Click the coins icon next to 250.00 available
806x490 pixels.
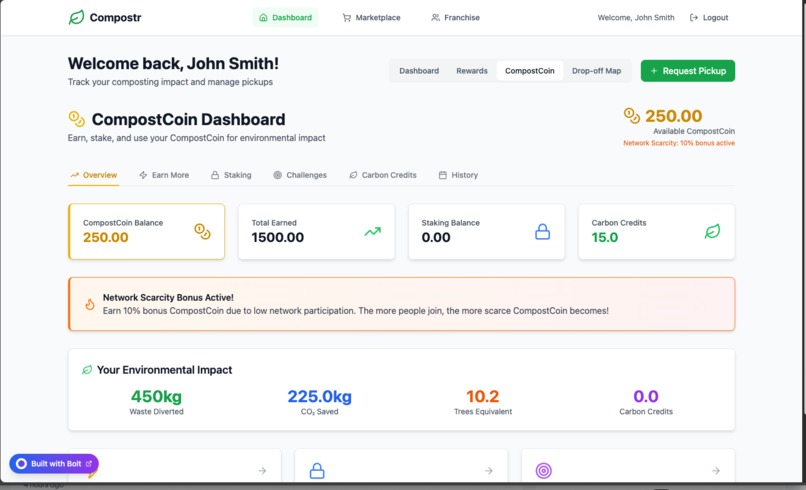tap(632, 116)
